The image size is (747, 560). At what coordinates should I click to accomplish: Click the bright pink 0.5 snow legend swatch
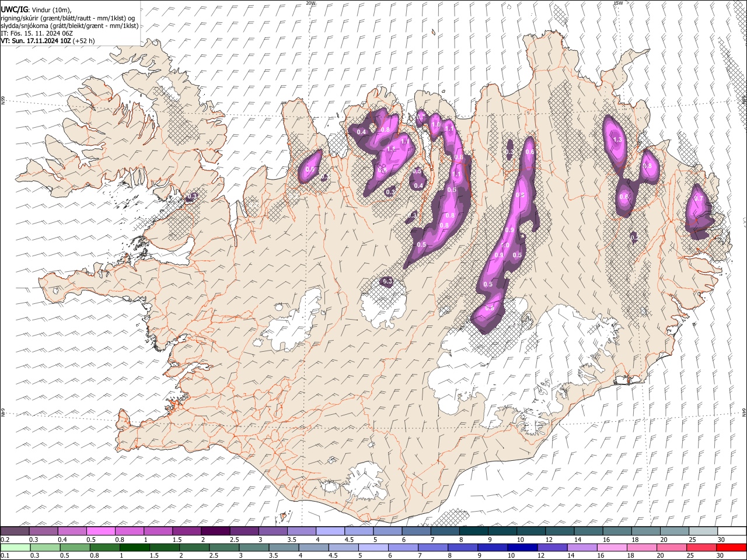point(101,531)
